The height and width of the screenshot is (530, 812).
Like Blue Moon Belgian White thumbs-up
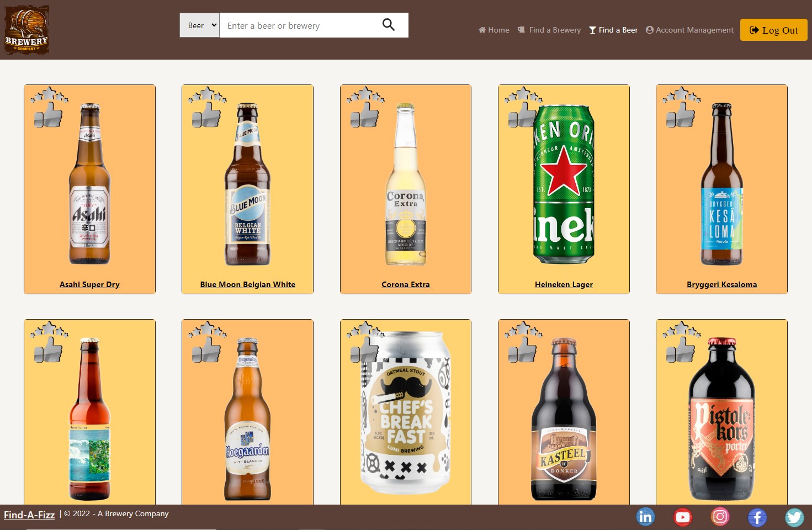pos(206,115)
